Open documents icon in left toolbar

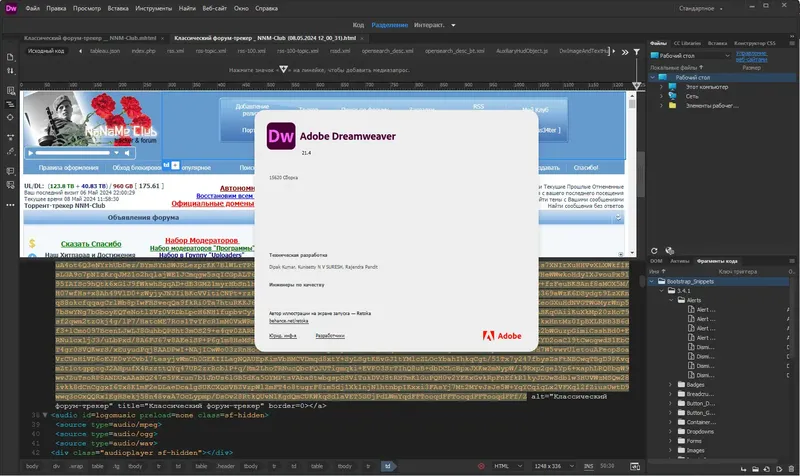click(10, 57)
